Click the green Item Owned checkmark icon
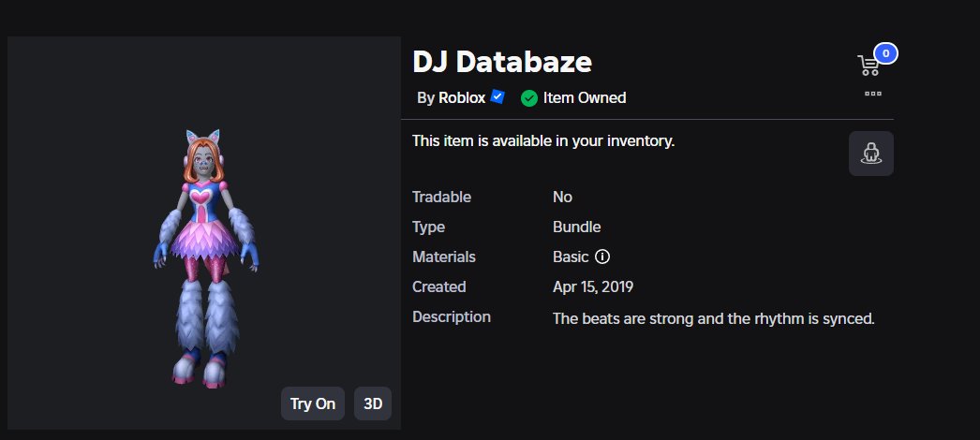 [x=529, y=98]
